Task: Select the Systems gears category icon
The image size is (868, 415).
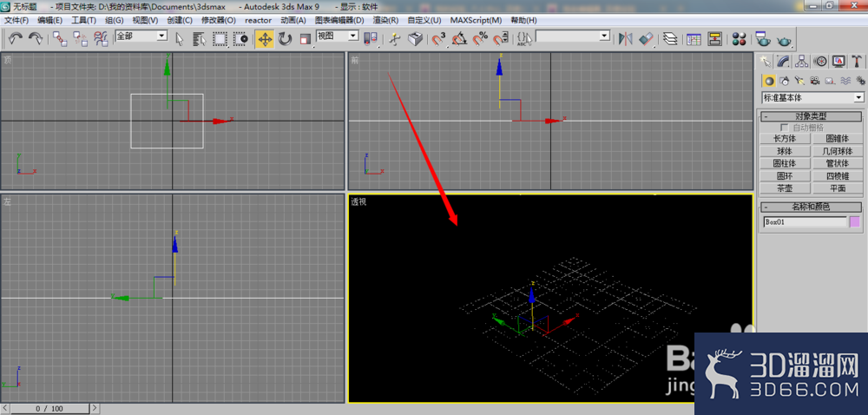Action: (x=859, y=81)
